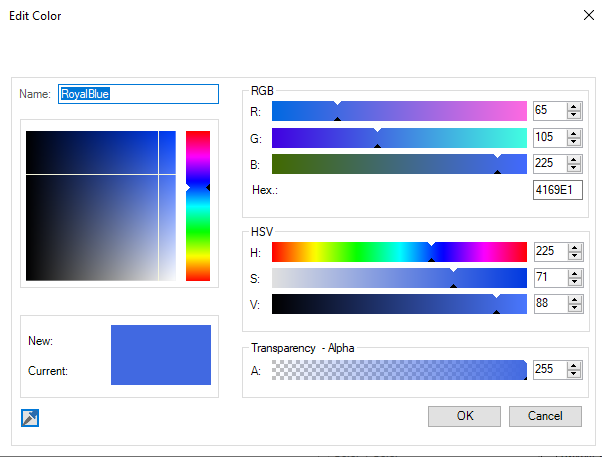The image size is (603, 458).
Task: Click the Edit Color window title
Action: coord(35,16)
